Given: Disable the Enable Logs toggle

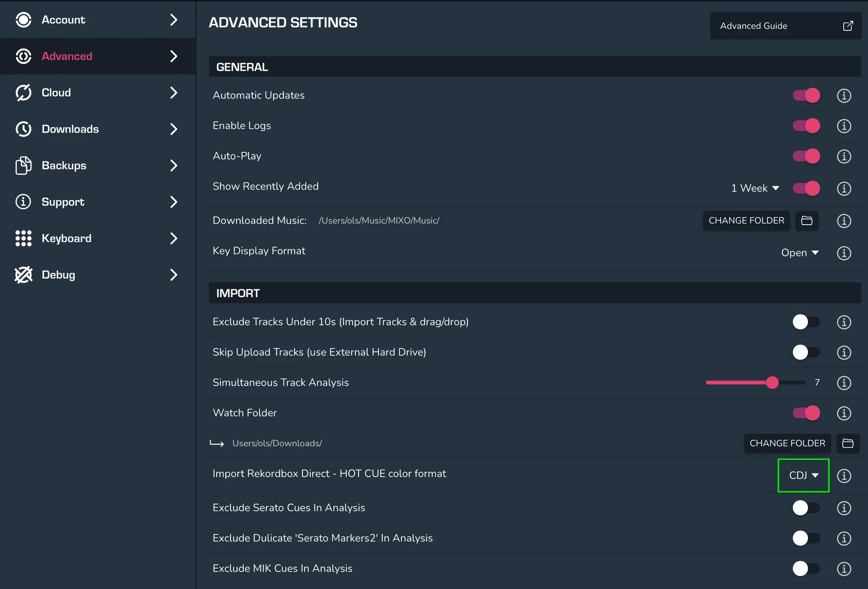Looking at the screenshot, I should point(806,126).
